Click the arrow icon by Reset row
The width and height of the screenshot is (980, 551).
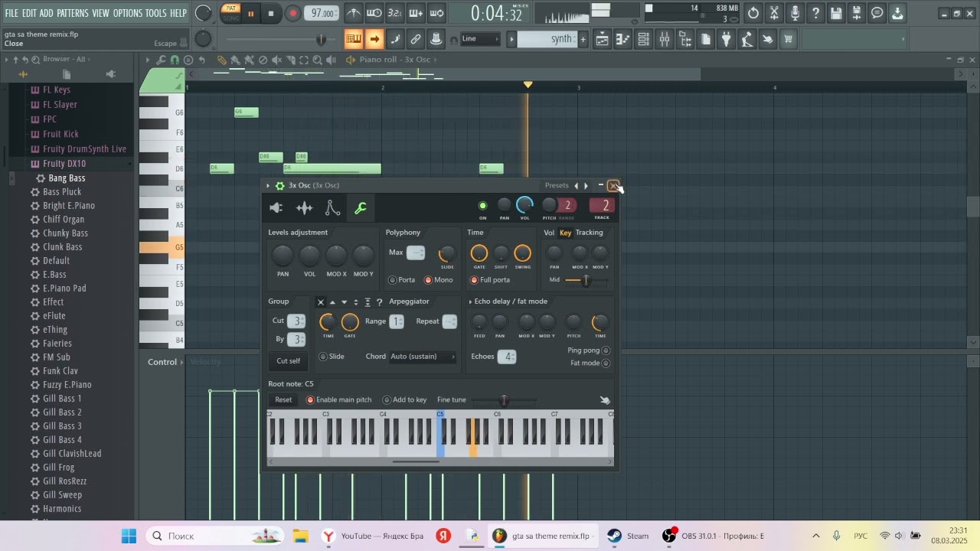click(x=605, y=399)
